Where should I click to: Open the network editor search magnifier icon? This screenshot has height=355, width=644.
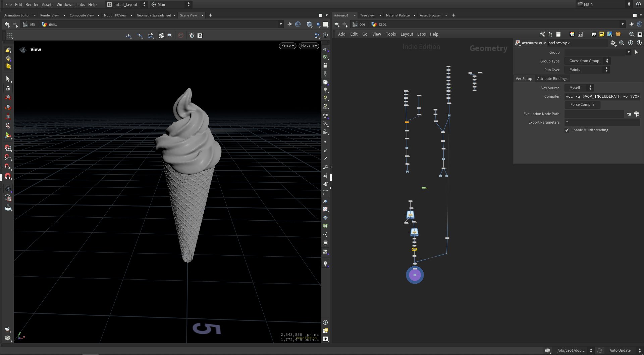pyautogui.click(x=632, y=34)
